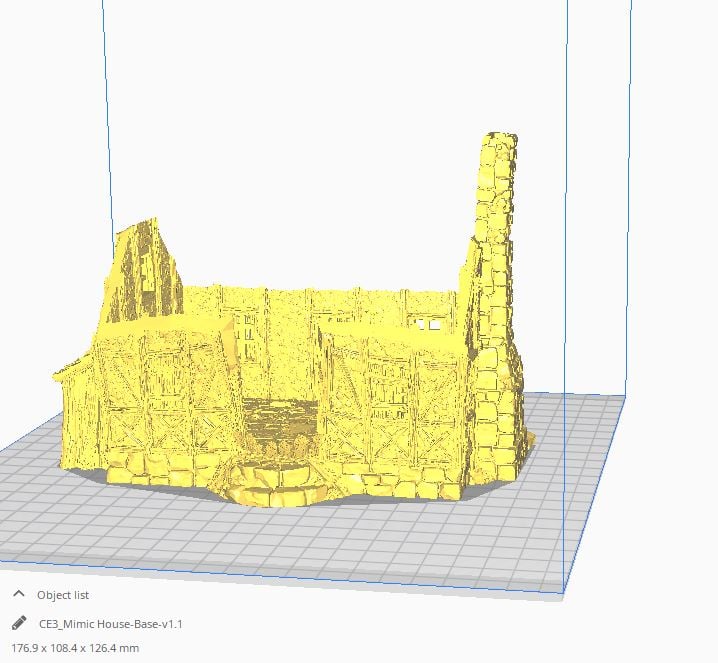Screen dimensions: 718x663
Task: Click the 176.9 x 108.4 x 126.4 mm dimensions
Action: (75, 648)
